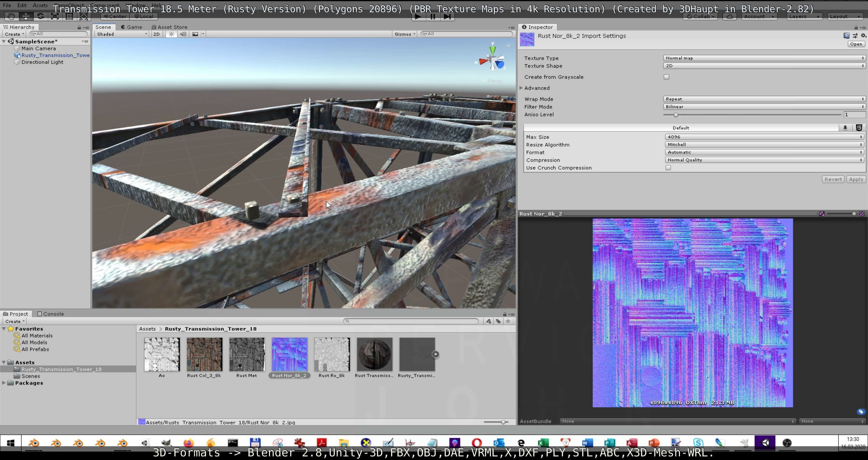Open the Resize Algorithm dropdown
This screenshot has width=868, height=460.
[x=764, y=145]
